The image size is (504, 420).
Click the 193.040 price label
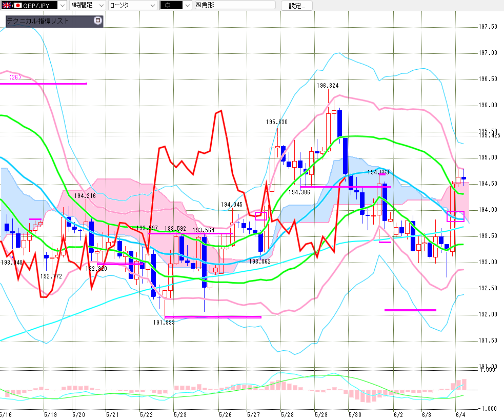[12, 263]
